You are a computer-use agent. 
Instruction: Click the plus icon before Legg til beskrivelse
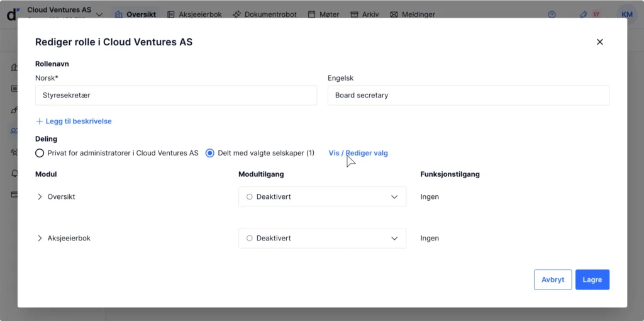tap(40, 121)
